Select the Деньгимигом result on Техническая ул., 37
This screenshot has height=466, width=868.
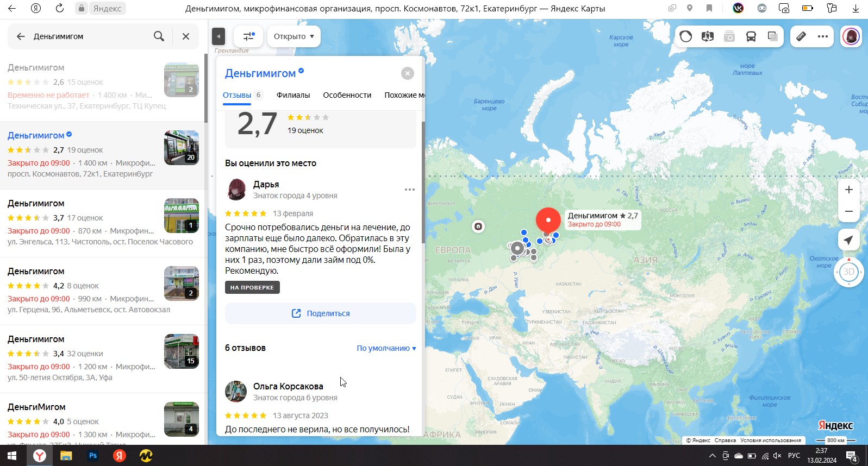(x=102, y=87)
